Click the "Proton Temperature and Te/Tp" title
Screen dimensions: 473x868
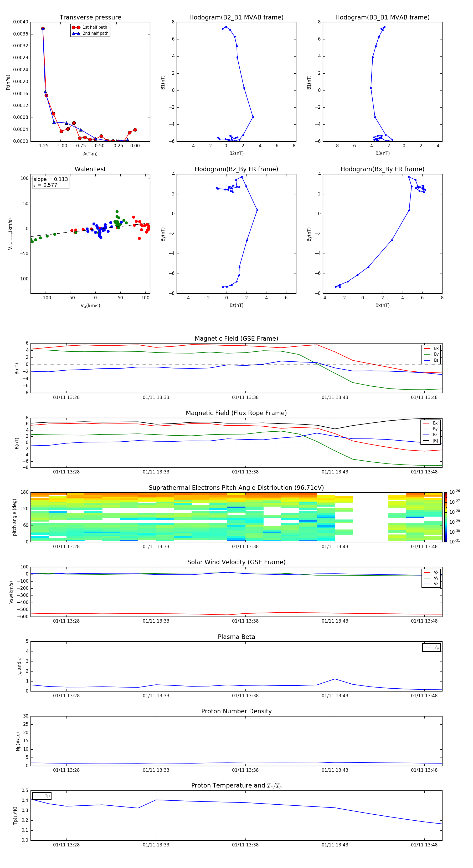coord(236,786)
